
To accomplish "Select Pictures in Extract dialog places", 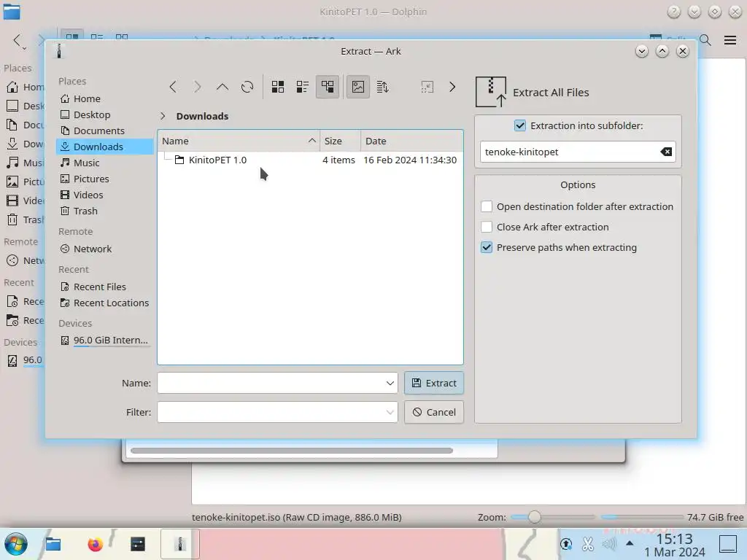I will click(x=105, y=179).
